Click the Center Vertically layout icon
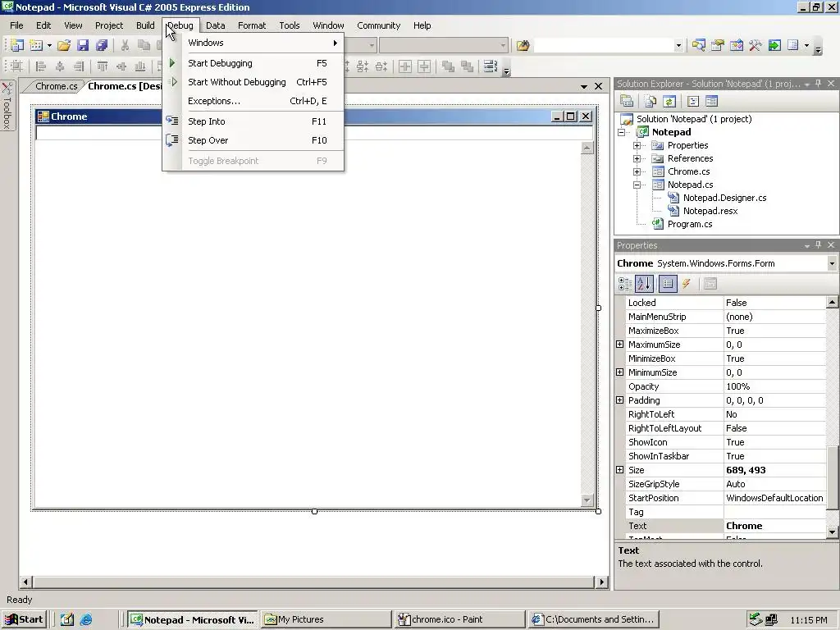840x630 pixels. 424,66
